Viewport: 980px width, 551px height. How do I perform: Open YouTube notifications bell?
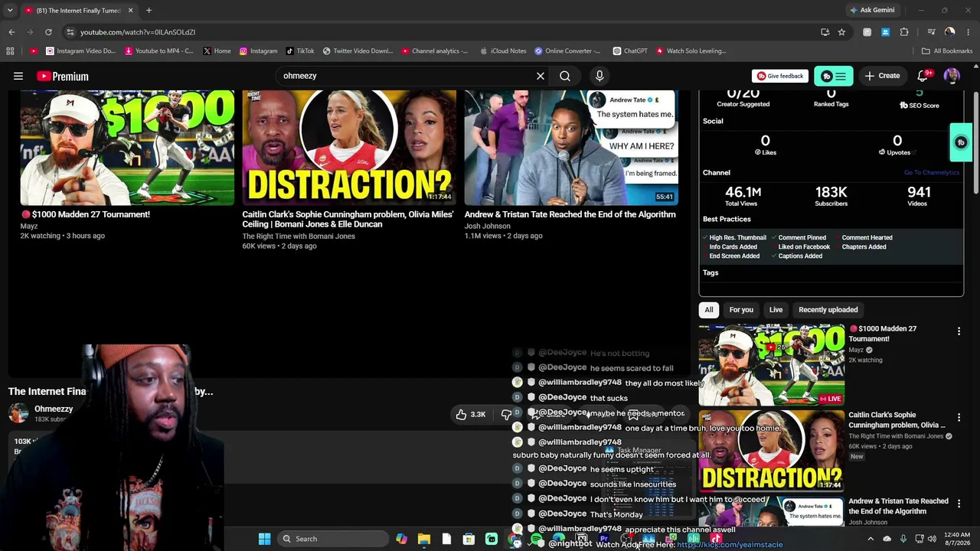[x=923, y=76]
